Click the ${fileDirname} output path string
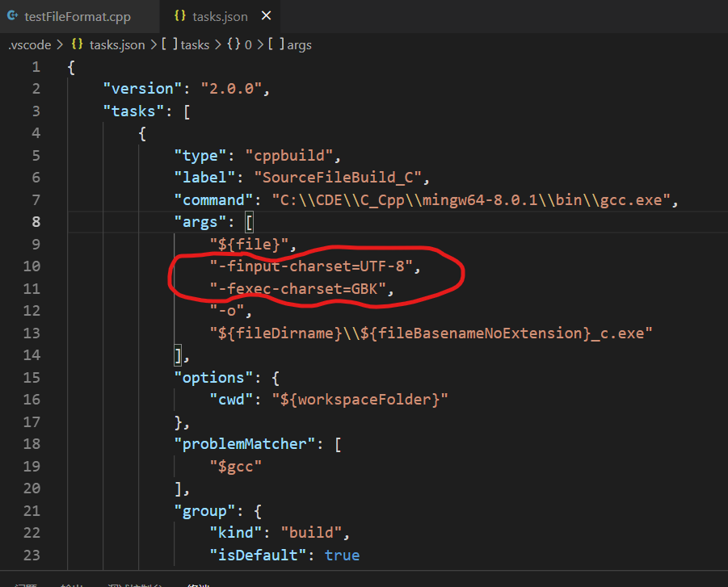Image resolution: width=728 pixels, height=587 pixels. click(x=431, y=333)
